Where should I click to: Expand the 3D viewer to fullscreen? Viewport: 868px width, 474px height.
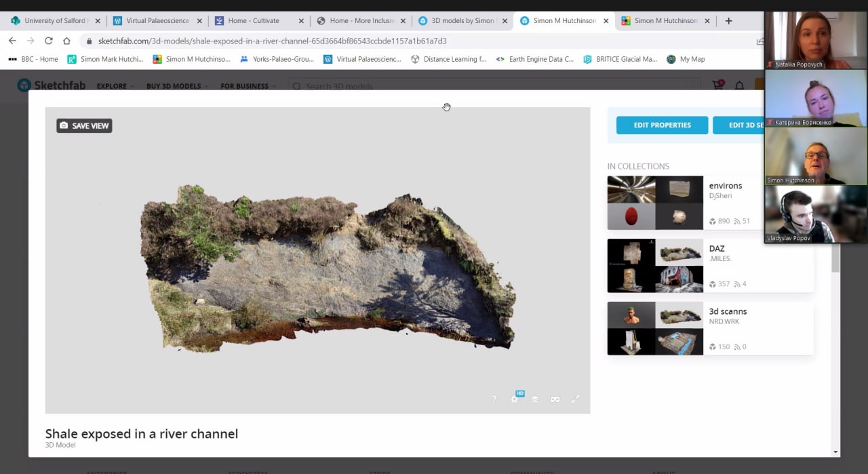(575, 399)
